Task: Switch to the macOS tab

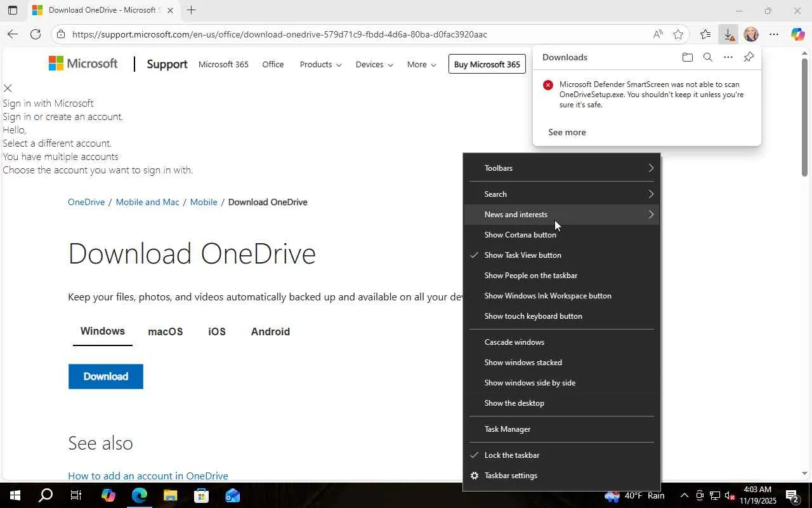Action: [x=166, y=331]
